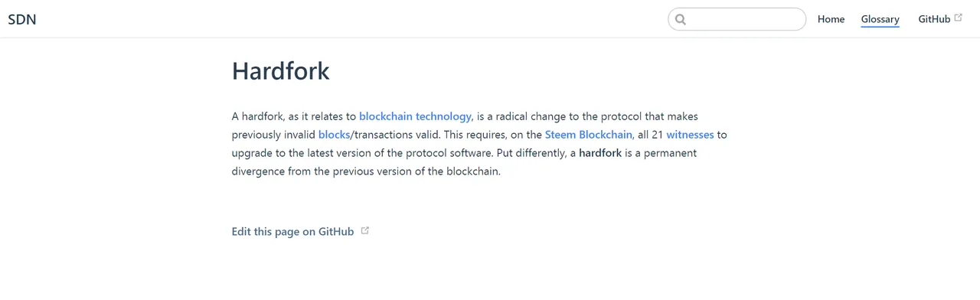Click external-link icon after Edit this page
The image size is (980, 300).
click(364, 230)
